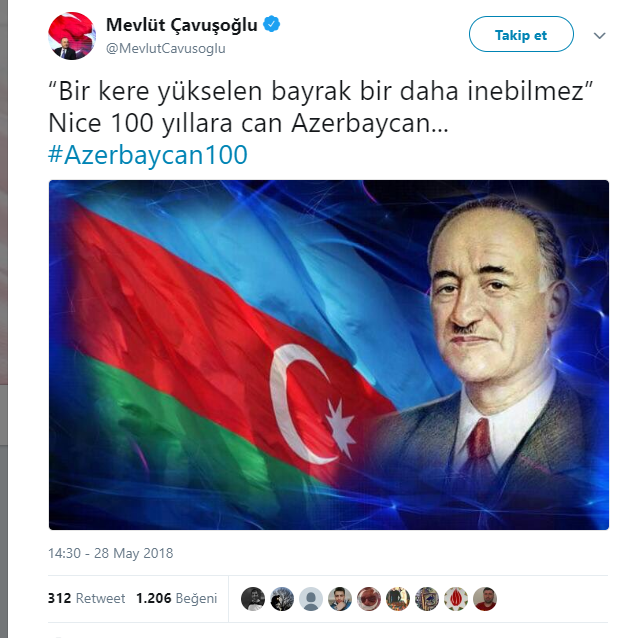Viewport: 630px width, 638px height.
Task: Open the default gray placeholder liker avatar
Action: 311,599
